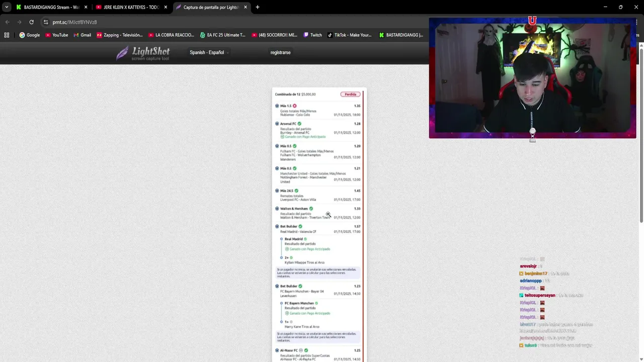Click the green check beside Arsenal FC
The image size is (644, 362).
(x=299, y=124)
